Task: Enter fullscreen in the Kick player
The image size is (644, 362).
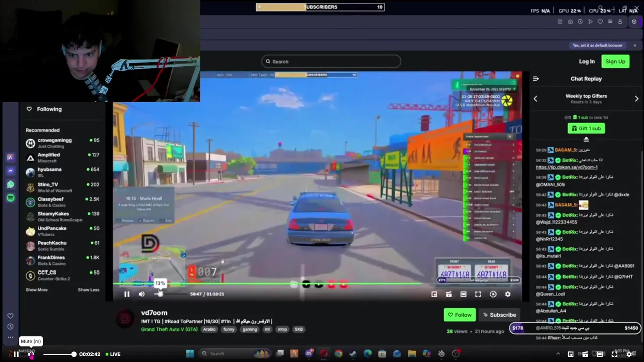Action: point(478,294)
